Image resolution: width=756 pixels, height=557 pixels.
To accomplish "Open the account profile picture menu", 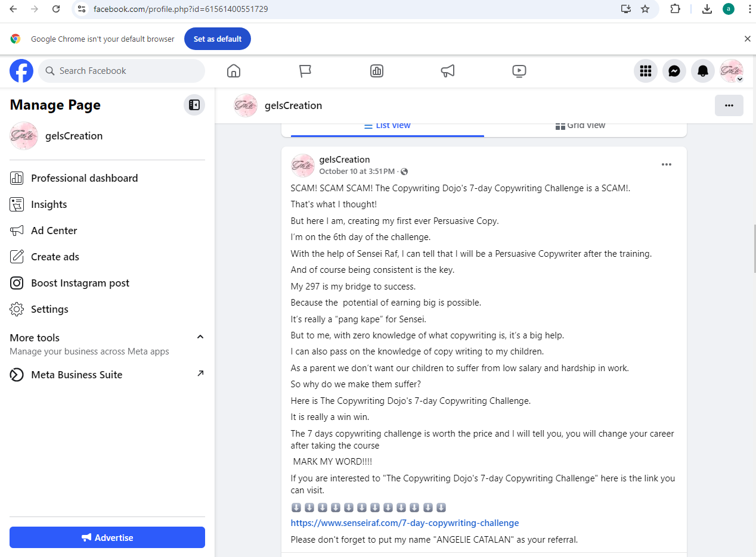I will point(732,71).
